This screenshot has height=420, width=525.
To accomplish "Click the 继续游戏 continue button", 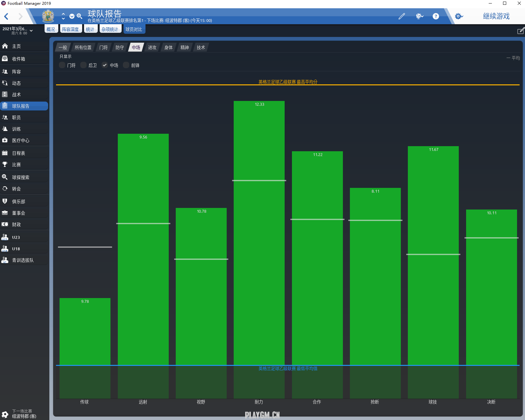I will [x=496, y=16].
